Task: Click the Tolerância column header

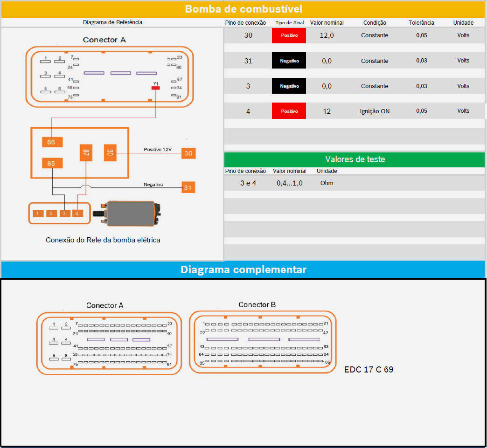Action: (x=421, y=23)
